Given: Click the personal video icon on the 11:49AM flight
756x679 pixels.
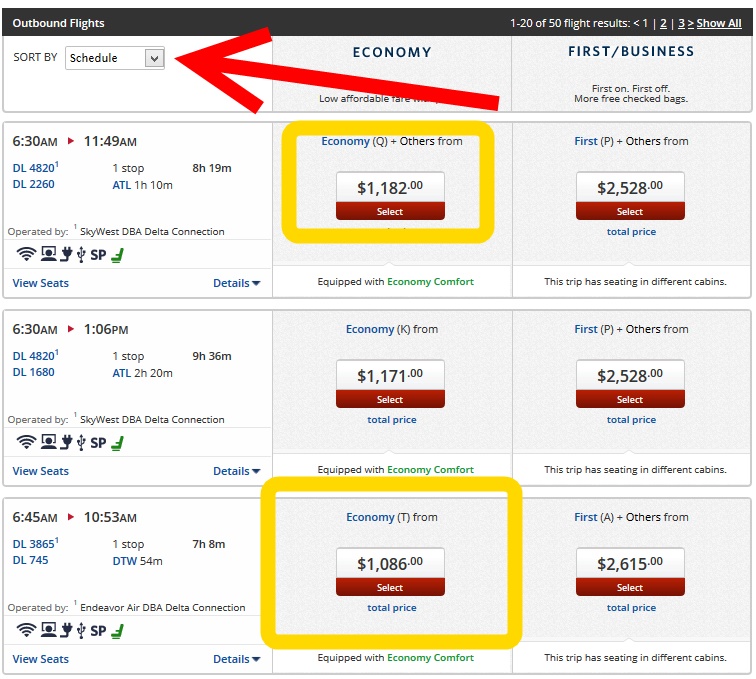Looking at the screenshot, I should pyautogui.click(x=48, y=255).
